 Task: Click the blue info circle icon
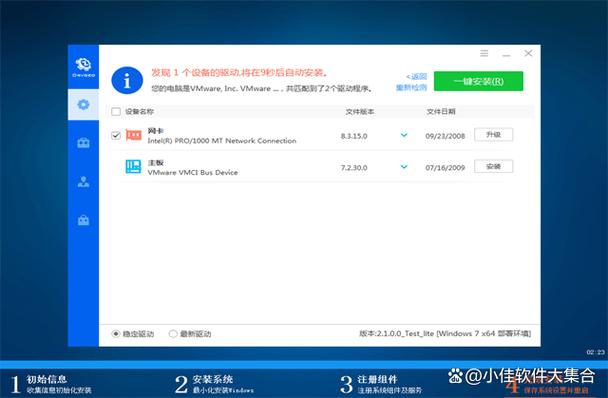click(x=127, y=80)
